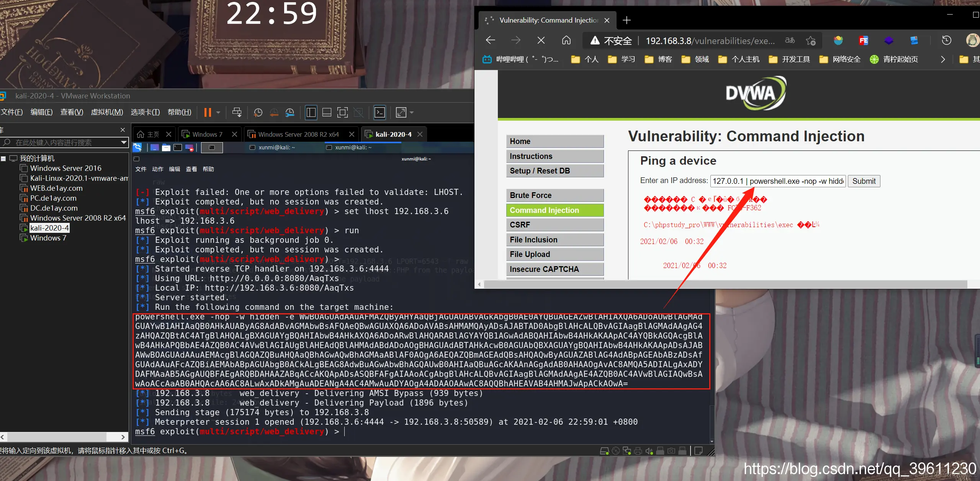Click the browser home icon
The image size is (980, 481).
[566, 41]
